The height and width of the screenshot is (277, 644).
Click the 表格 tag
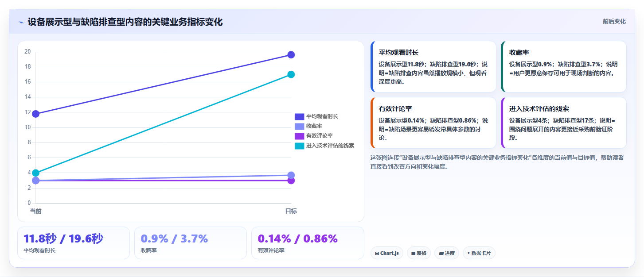[x=418, y=253]
